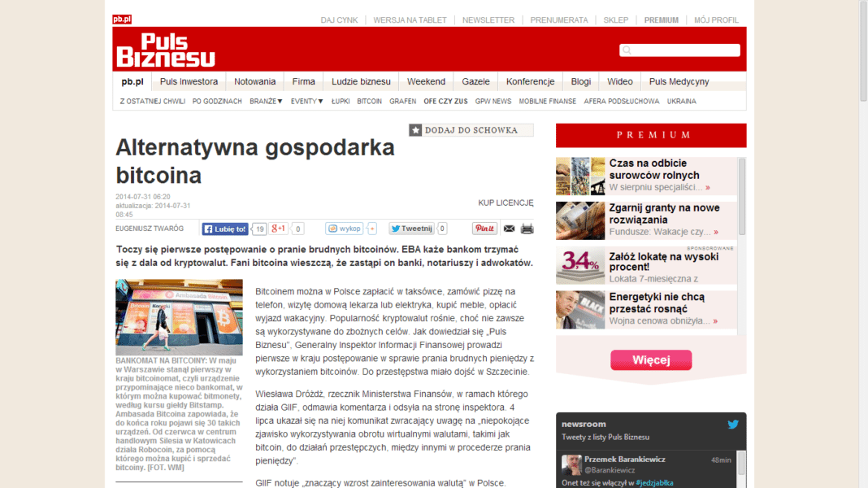Open thumbnail for Zgarnij granty article
This screenshot has height=488, width=868.
580,220
